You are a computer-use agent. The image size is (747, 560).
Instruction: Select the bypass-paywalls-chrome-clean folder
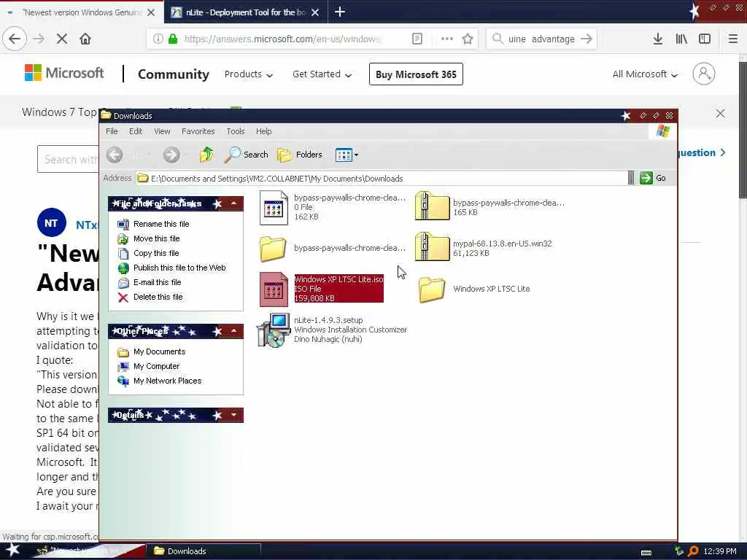point(333,248)
